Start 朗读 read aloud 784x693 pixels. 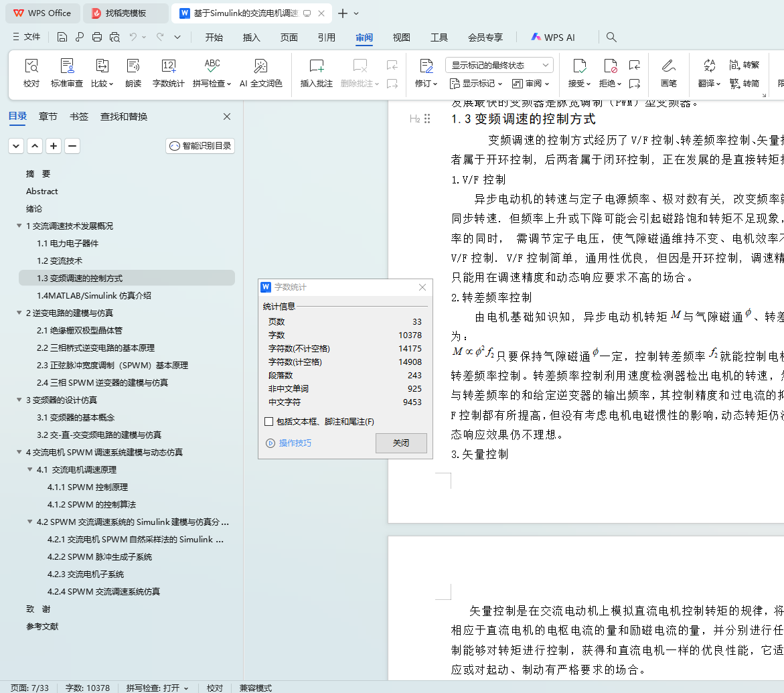click(133, 73)
